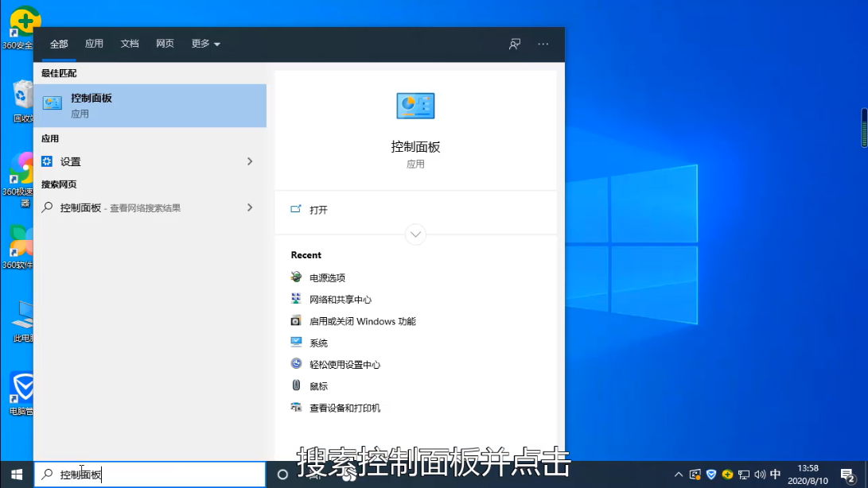This screenshot has height=488, width=868.
Task: Open the 控制面板 best match result
Action: (150, 106)
